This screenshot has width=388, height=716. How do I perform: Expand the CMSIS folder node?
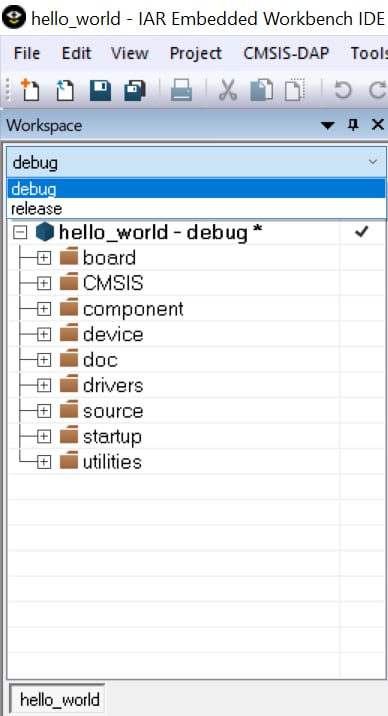(43, 284)
